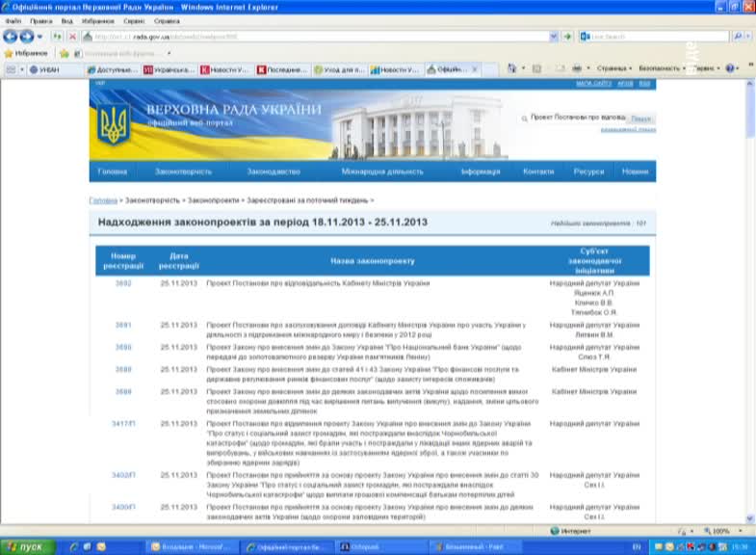Image resolution: width=756 pixels, height=555 pixels.
Task: Switch to the УНІАН browser tab
Action: tap(50, 69)
